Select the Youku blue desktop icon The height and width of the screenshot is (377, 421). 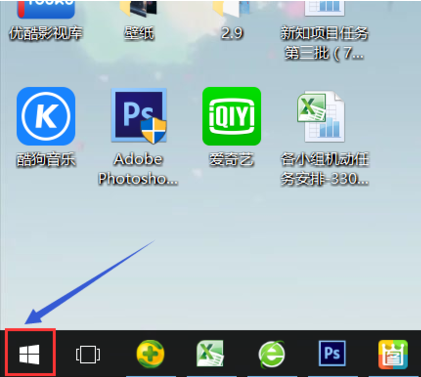click(x=46, y=9)
